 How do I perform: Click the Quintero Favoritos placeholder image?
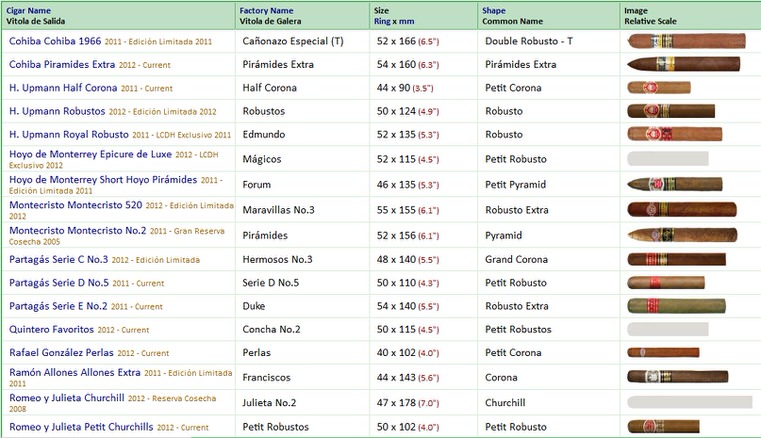click(668, 329)
